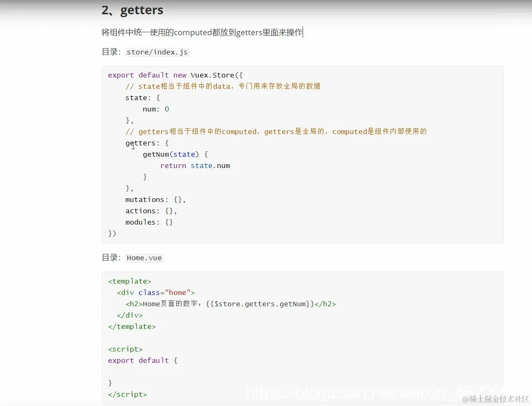
Task: Click the 'export default {' line in Home.vue
Action: (143, 360)
